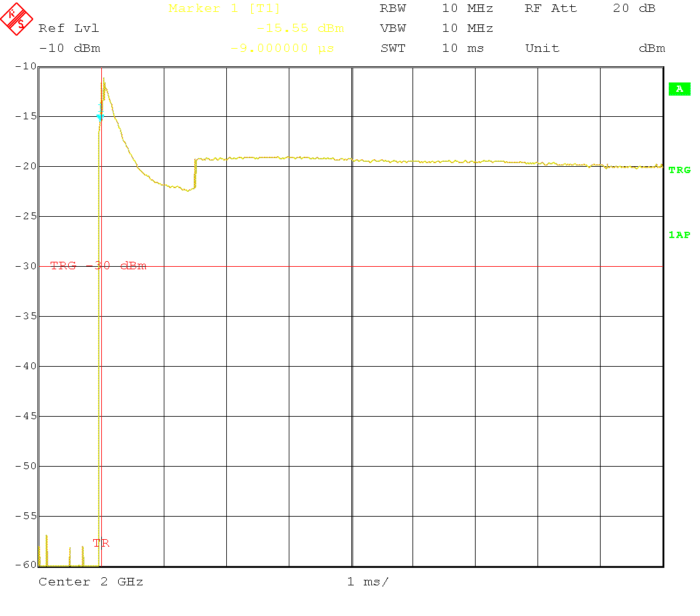Click the Ref Lvl label
The width and height of the screenshot is (700, 616).
click(69, 29)
